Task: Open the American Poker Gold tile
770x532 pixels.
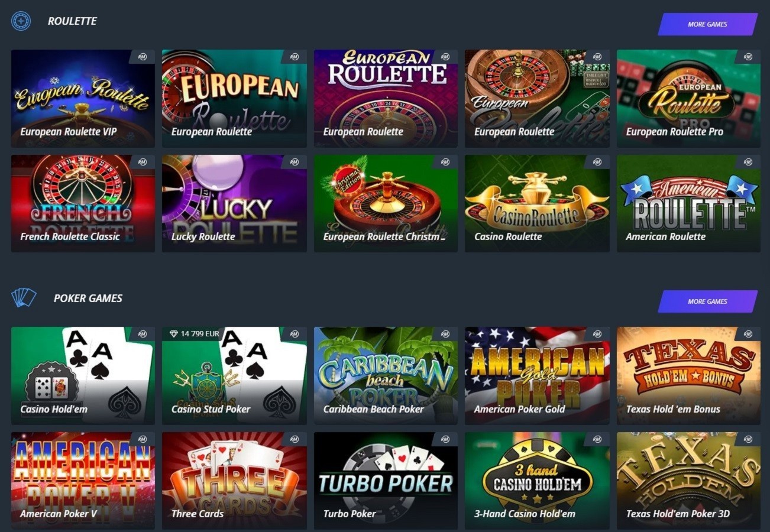Action: [x=537, y=375]
